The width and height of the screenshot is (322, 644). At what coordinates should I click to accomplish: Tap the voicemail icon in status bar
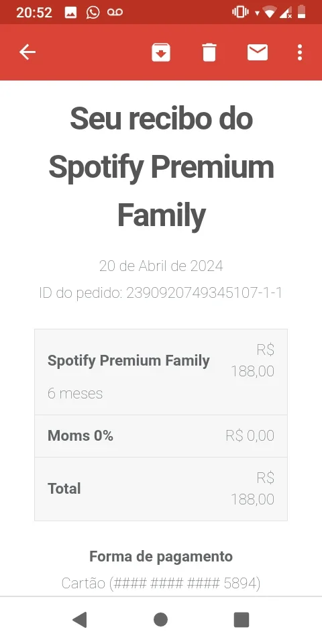pyautogui.click(x=115, y=12)
